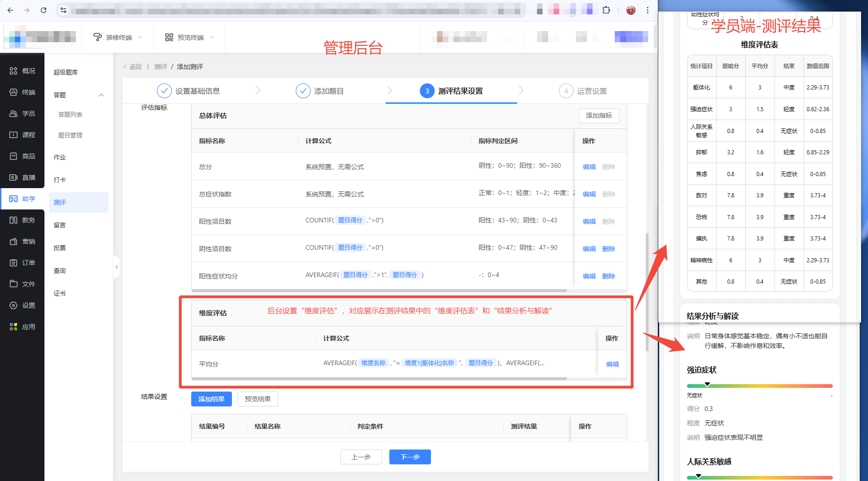The width and height of the screenshot is (868, 481).
Task: Open the 应用 apps colorful icon
Action: pyautogui.click(x=13, y=327)
